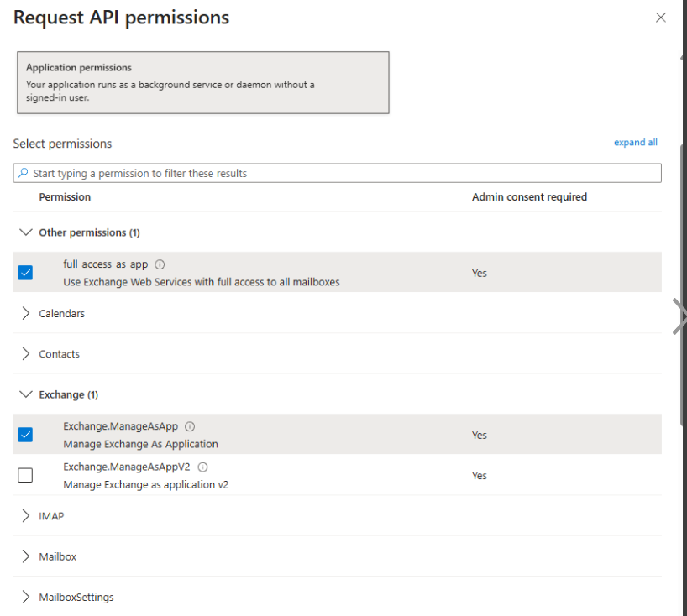The height and width of the screenshot is (616, 687).
Task: Click the Permission column header
Action: click(65, 196)
